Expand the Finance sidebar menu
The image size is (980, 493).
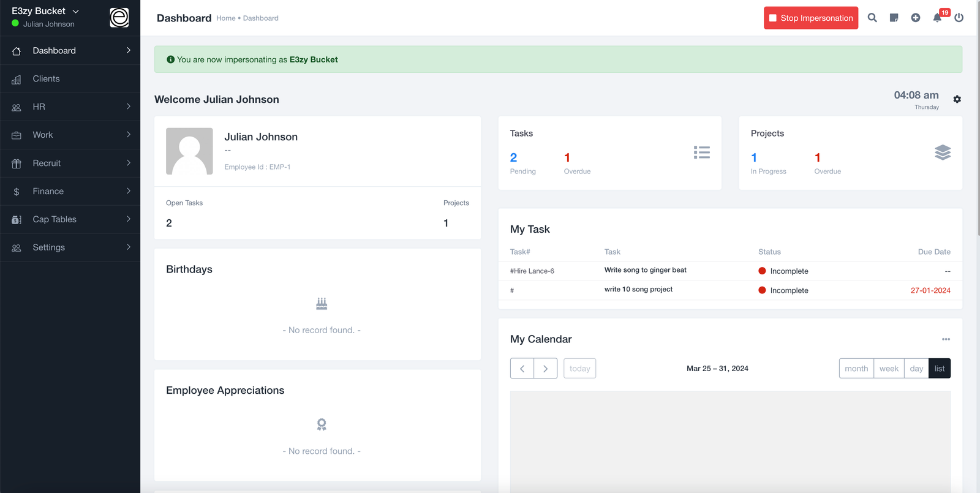click(x=70, y=191)
